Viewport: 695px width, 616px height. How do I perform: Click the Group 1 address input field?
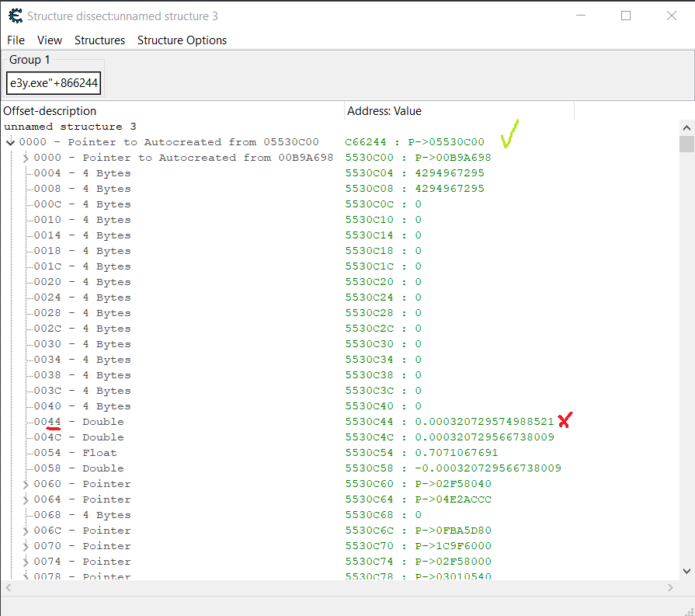click(x=54, y=83)
